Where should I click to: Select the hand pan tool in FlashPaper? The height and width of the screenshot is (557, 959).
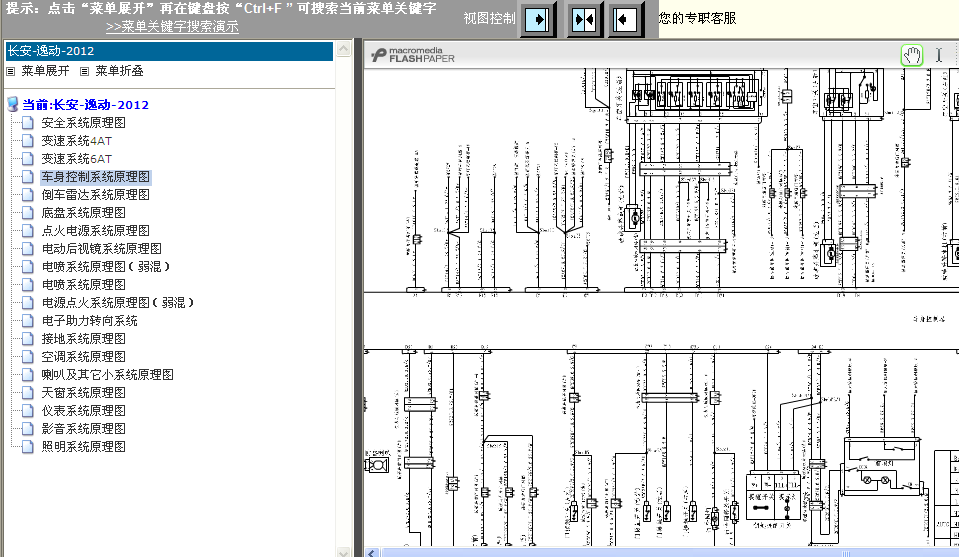click(911, 55)
